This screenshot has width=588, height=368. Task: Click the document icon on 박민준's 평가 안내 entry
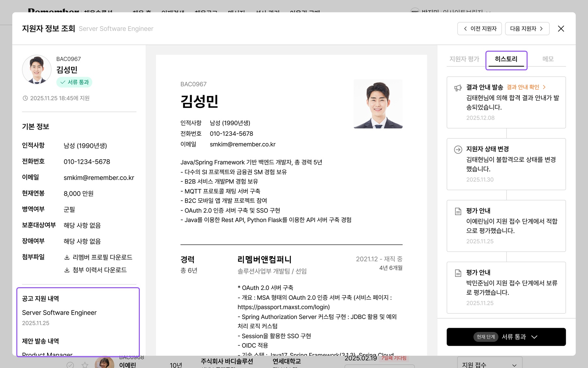coord(457,272)
